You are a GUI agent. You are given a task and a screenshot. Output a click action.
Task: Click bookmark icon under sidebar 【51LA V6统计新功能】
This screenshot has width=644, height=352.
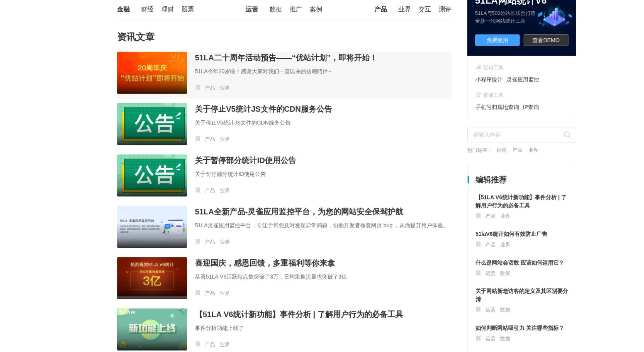[478, 216]
